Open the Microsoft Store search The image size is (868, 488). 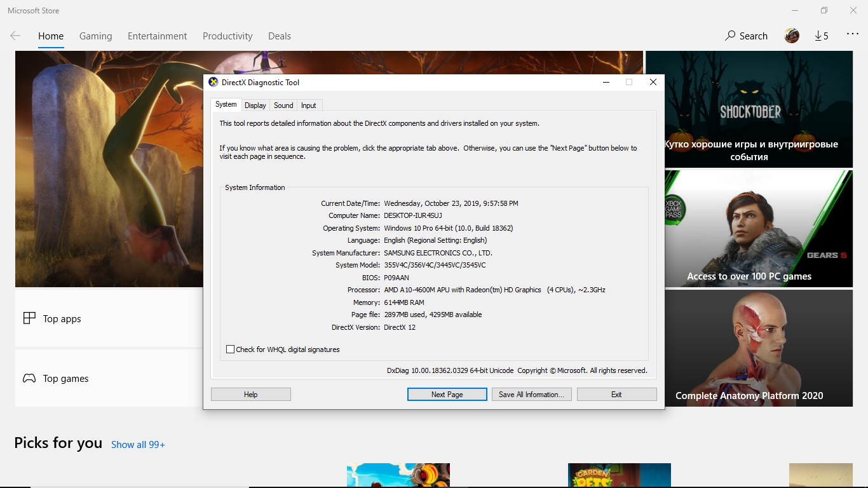(747, 36)
